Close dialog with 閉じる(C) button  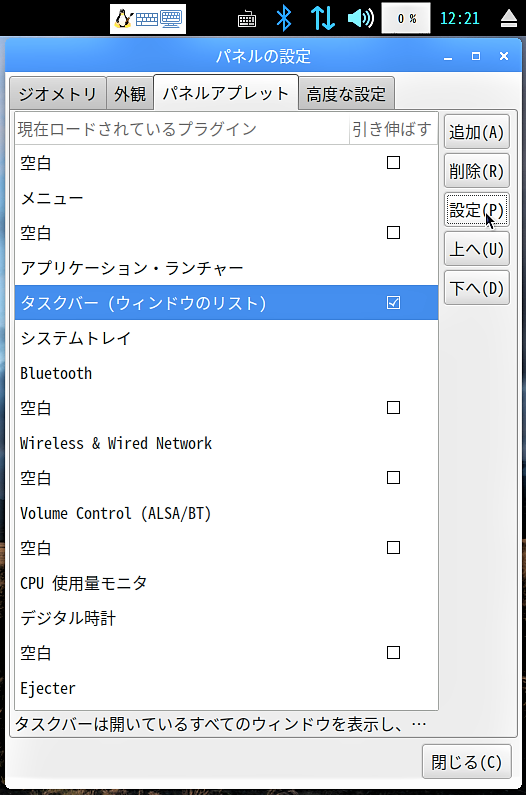[467, 762]
